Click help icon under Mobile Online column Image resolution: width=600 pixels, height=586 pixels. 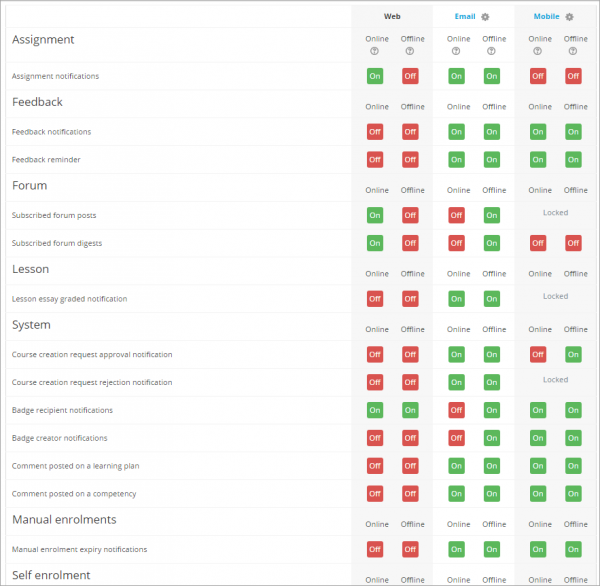tap(539, 51)
